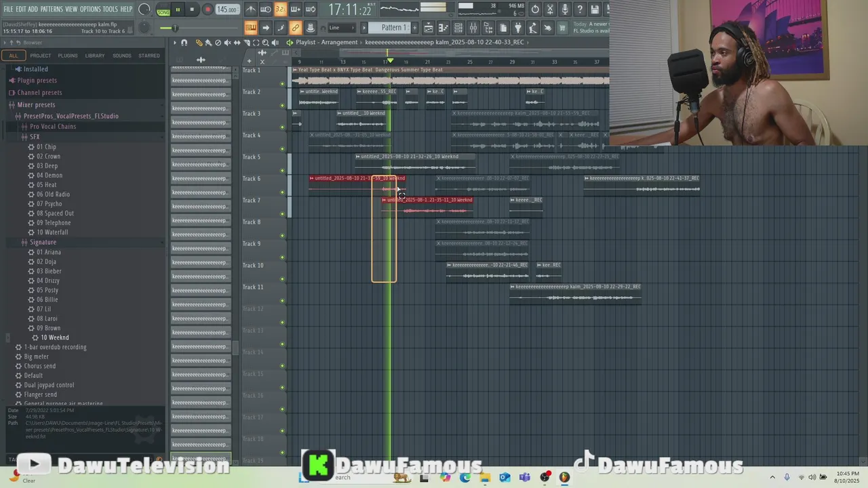The width and height of the screenshot is (868, 488).
Task: Click the Save project disk icon
Action: [595, 9]
